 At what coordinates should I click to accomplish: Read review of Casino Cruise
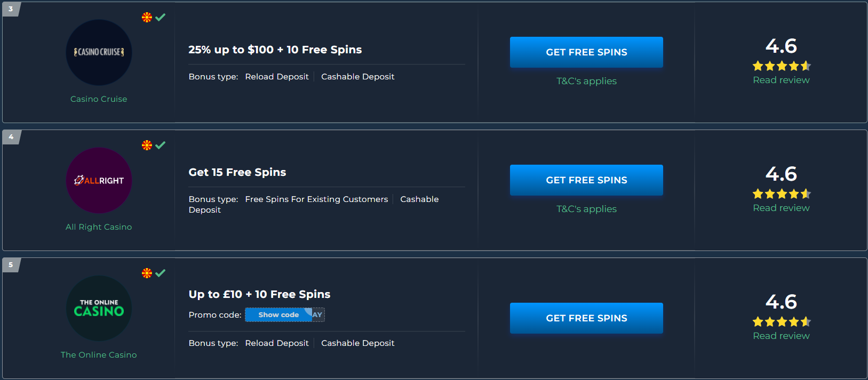tap(781, 80)
